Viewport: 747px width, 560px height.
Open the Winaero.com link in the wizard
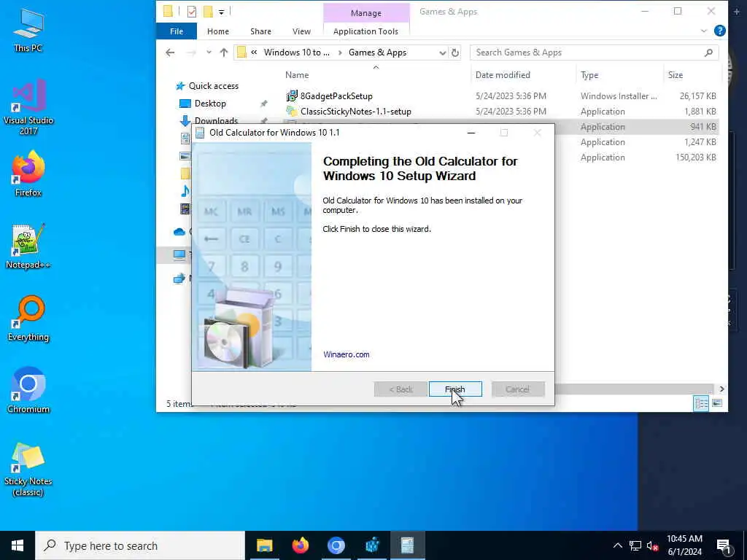point(347,354)
